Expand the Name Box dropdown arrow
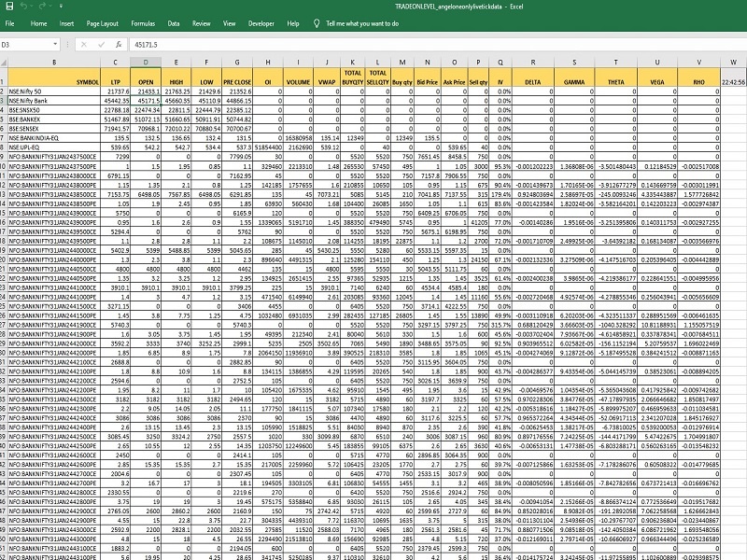This screenshot has height=560, width=747. pos(55,44)
